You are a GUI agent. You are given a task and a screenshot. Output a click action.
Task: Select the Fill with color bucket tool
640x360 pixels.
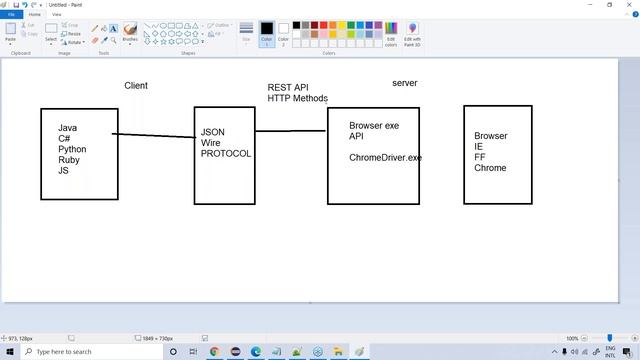(104, 29)
